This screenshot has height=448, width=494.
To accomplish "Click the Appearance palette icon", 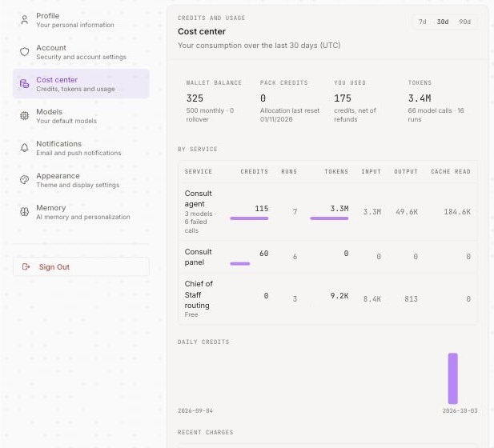I will coord(24,180).
